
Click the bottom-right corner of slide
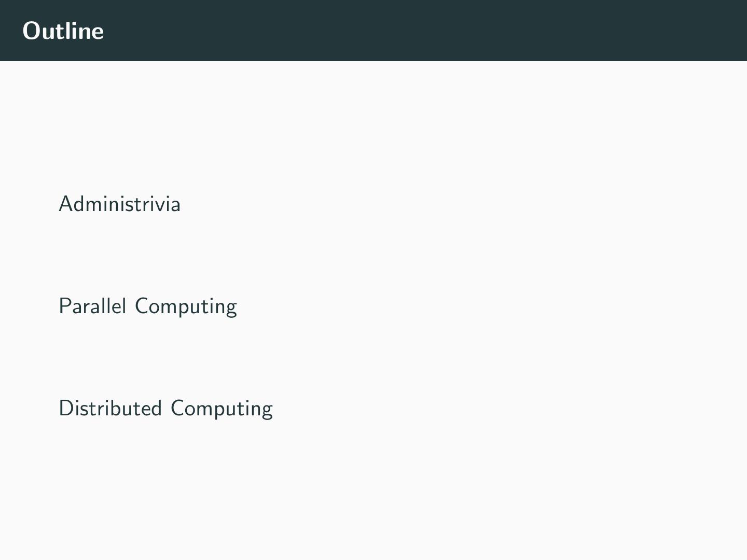tap(737, 551)
